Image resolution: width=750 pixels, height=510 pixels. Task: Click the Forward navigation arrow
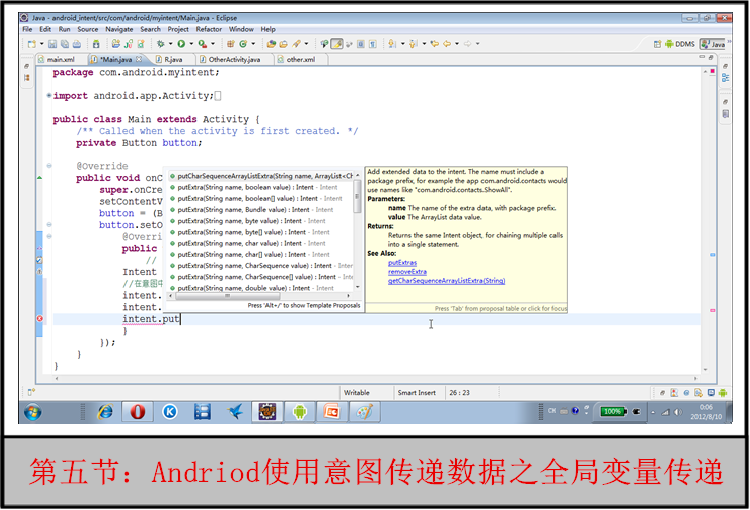point(467,44)
